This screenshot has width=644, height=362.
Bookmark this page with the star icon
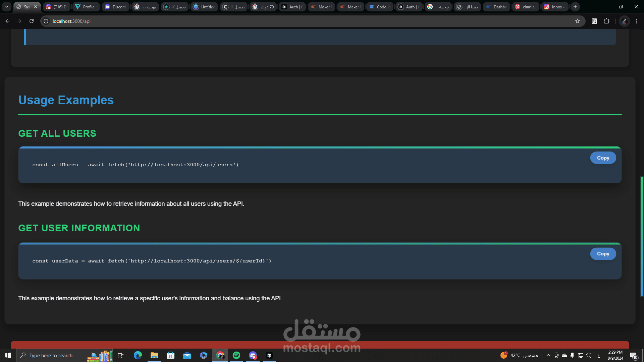coord(578,21)
